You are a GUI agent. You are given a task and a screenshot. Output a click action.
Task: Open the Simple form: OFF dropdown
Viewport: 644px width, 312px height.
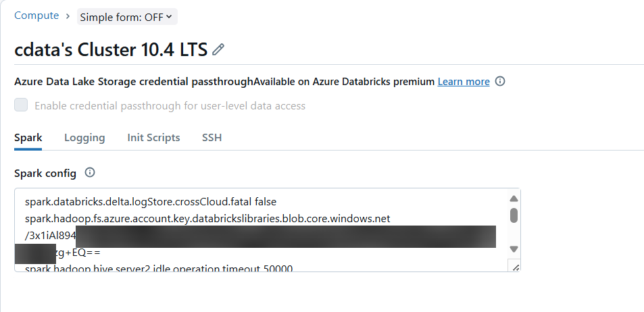[x=126, y=17]
